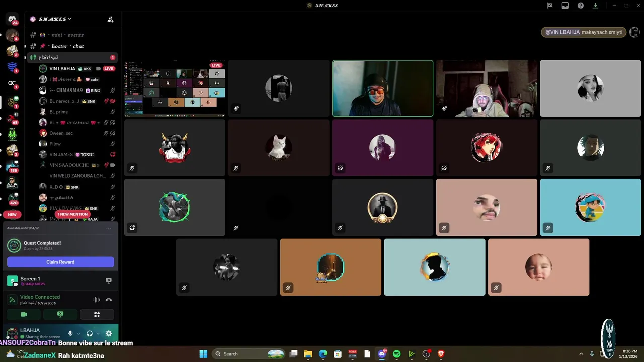Click the Claim Reward button
Viewport: 644px width, 362px height.
60,262
